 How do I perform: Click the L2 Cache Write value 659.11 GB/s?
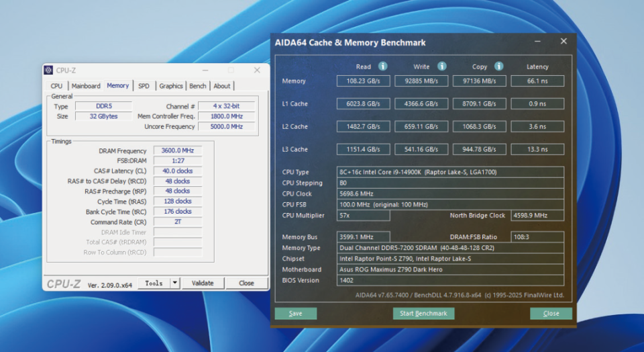pos(421,126)
